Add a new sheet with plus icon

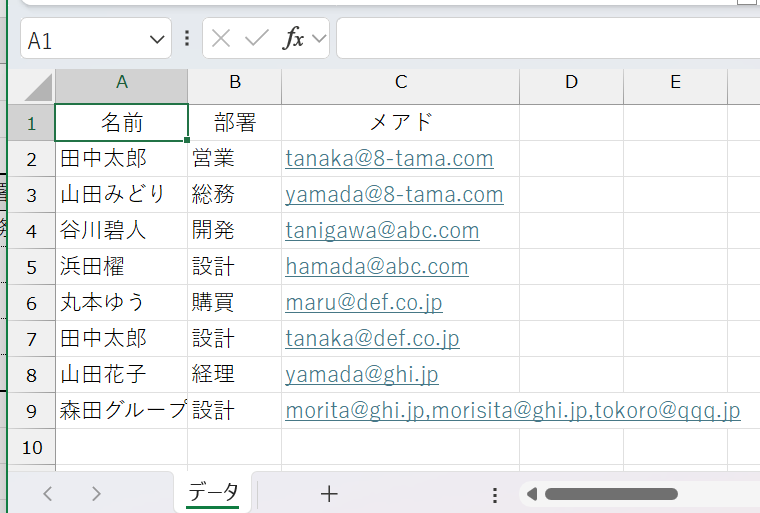(329, 493)
